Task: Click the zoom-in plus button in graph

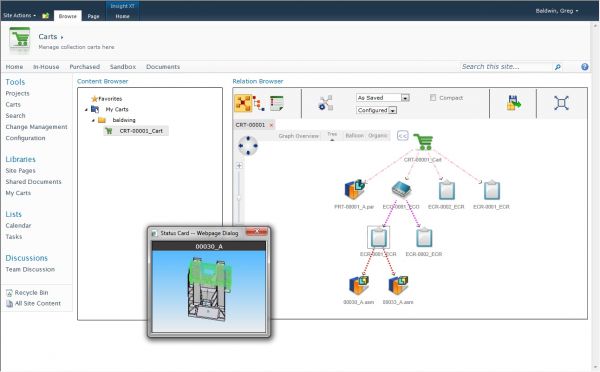Action: (239, 166)
